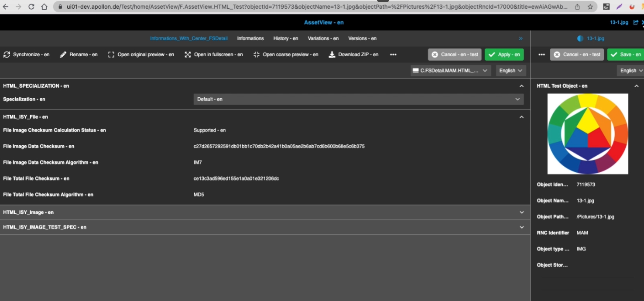Open the Specialization Default dropdown
This screenshot has height=301, width=644.
[x=358, y=99]
